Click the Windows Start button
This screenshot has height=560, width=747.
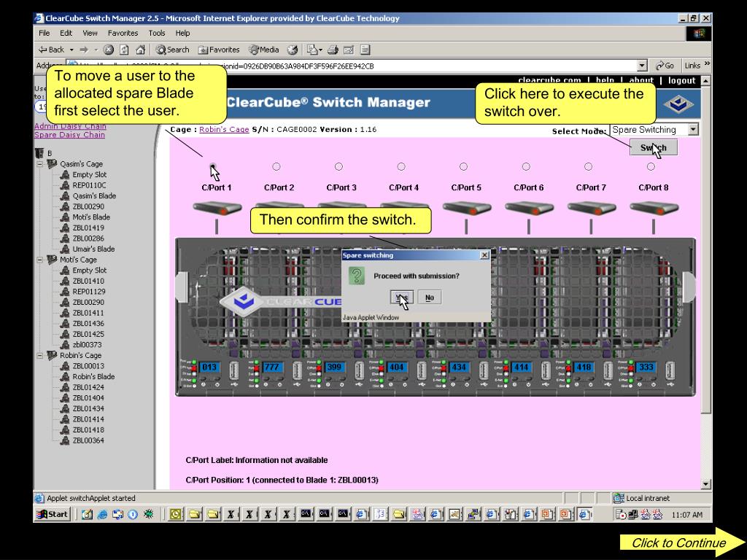coord(53,514)
